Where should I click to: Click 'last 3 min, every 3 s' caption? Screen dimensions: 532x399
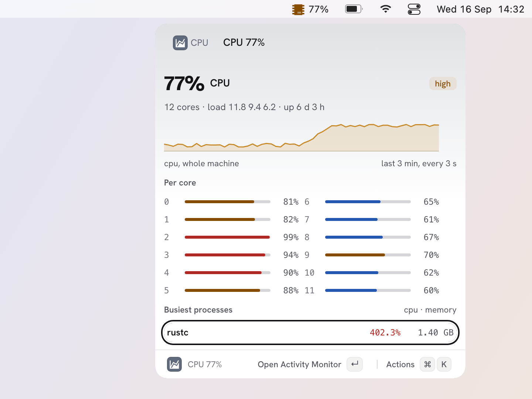pos(419,164)
